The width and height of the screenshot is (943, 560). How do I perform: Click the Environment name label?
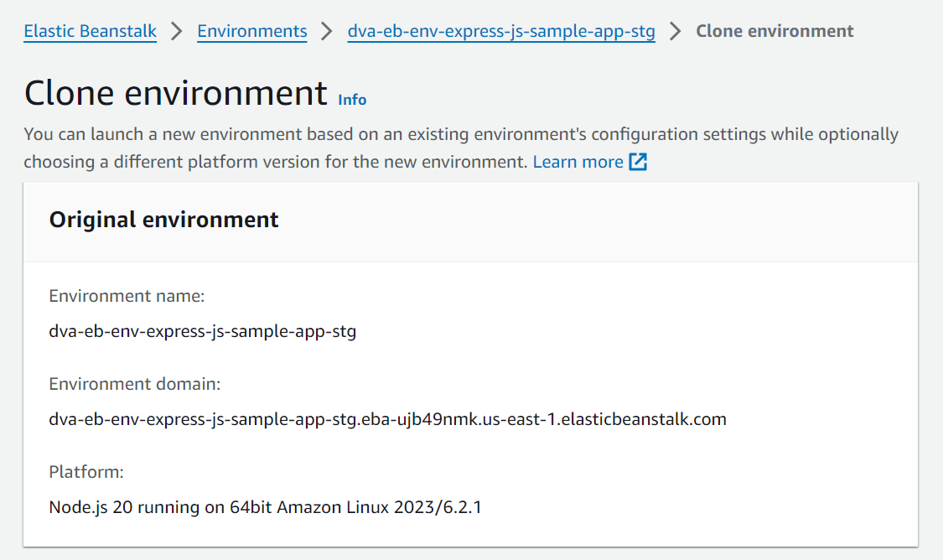[x=127, y=296]
